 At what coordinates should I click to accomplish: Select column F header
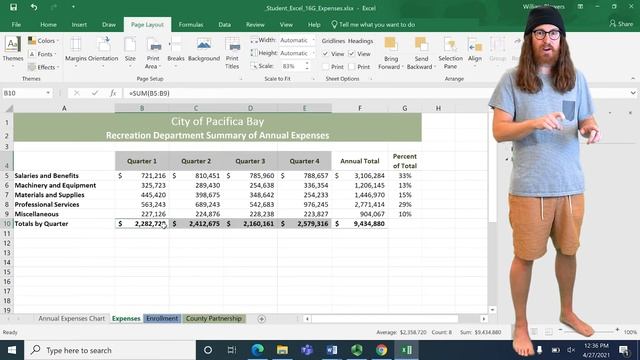[x=360, y=108]
